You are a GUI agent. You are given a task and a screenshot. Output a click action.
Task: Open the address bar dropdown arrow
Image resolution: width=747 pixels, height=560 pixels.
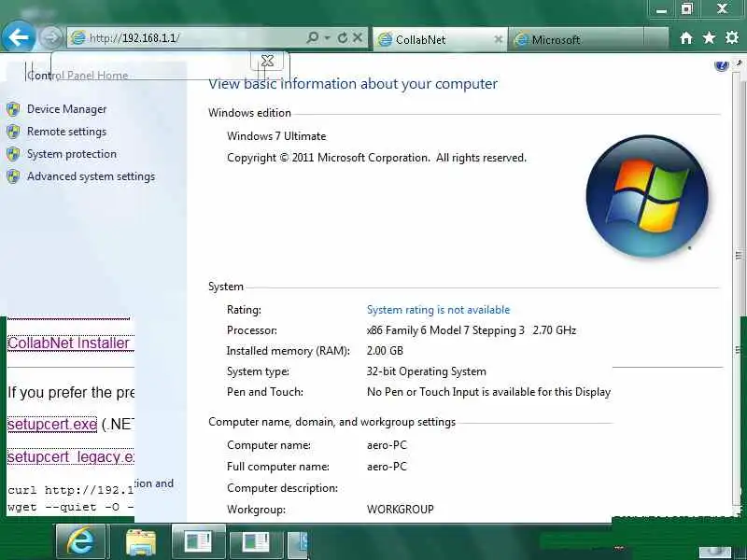[x=328, y=37]
